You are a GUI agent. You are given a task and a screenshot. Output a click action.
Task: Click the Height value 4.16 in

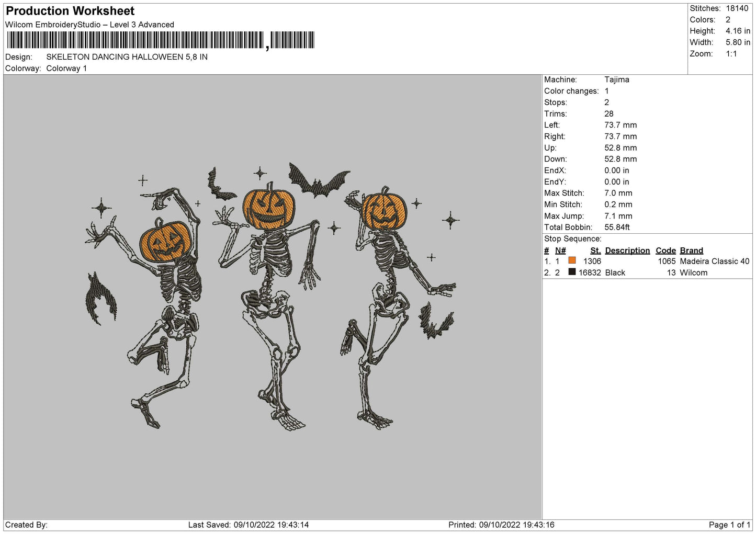point(738,31)
